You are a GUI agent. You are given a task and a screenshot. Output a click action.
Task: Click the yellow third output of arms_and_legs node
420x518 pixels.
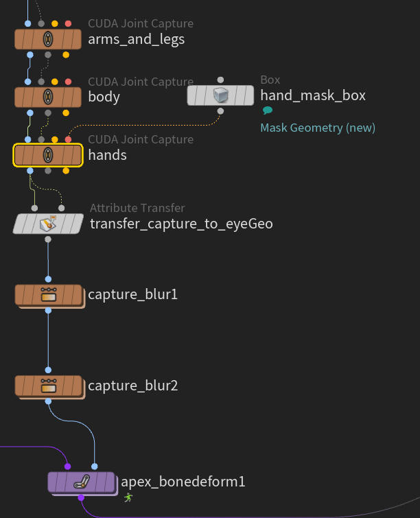pos(66,55)
